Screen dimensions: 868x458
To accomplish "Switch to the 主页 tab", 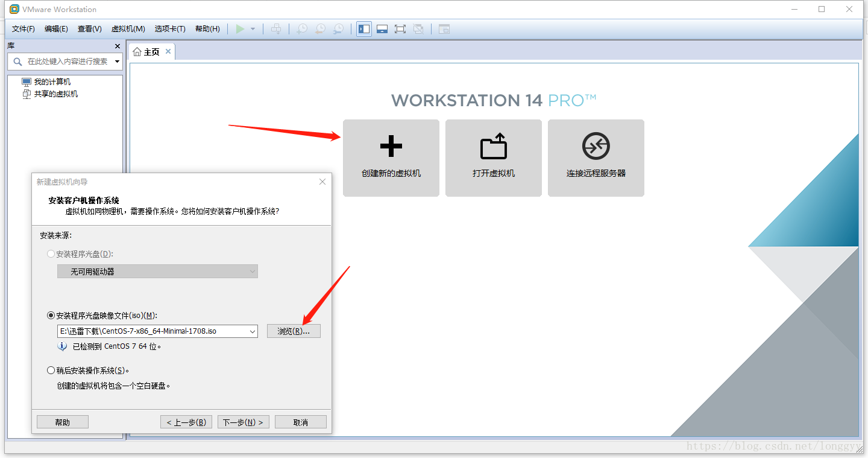I will tap(152, 52).
